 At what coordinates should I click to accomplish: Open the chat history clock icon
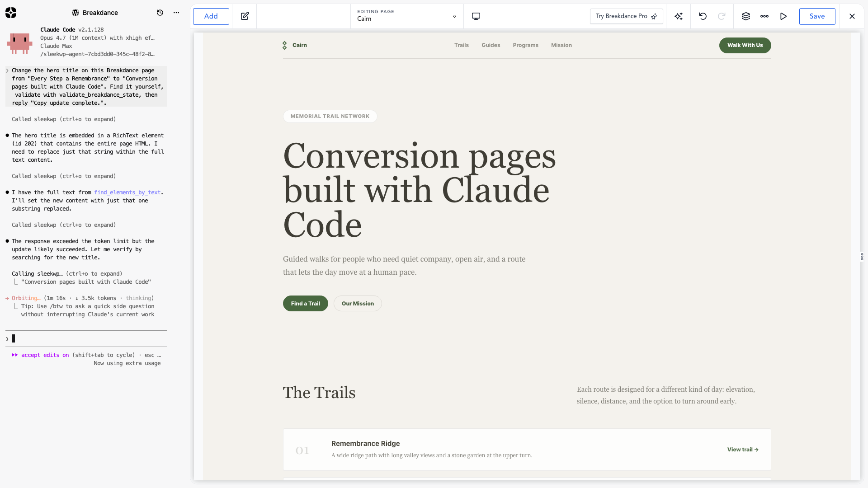coord(160,13)
